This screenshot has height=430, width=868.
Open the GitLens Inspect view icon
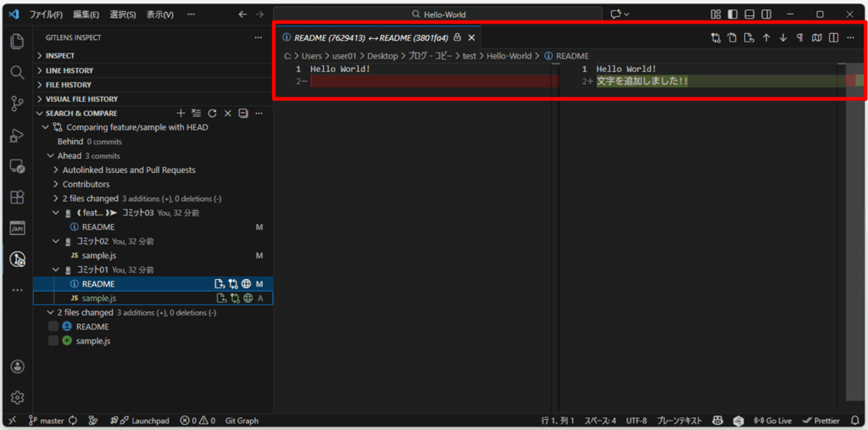click(x=17, y=258)
